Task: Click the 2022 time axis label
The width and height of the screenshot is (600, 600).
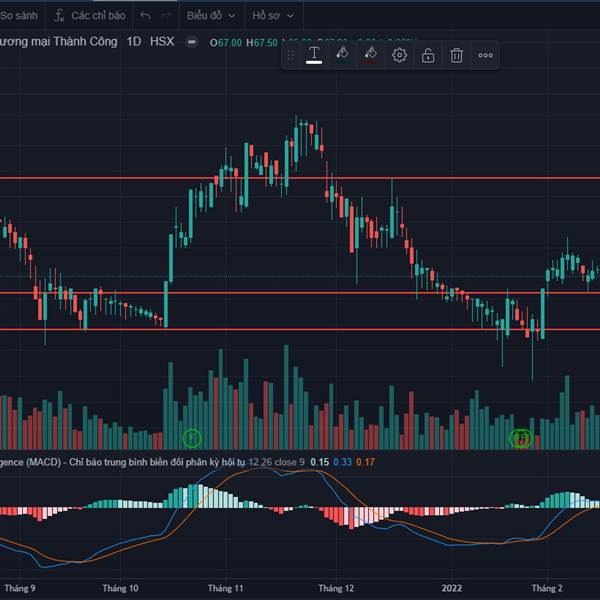Action: [x=452, y=588]
